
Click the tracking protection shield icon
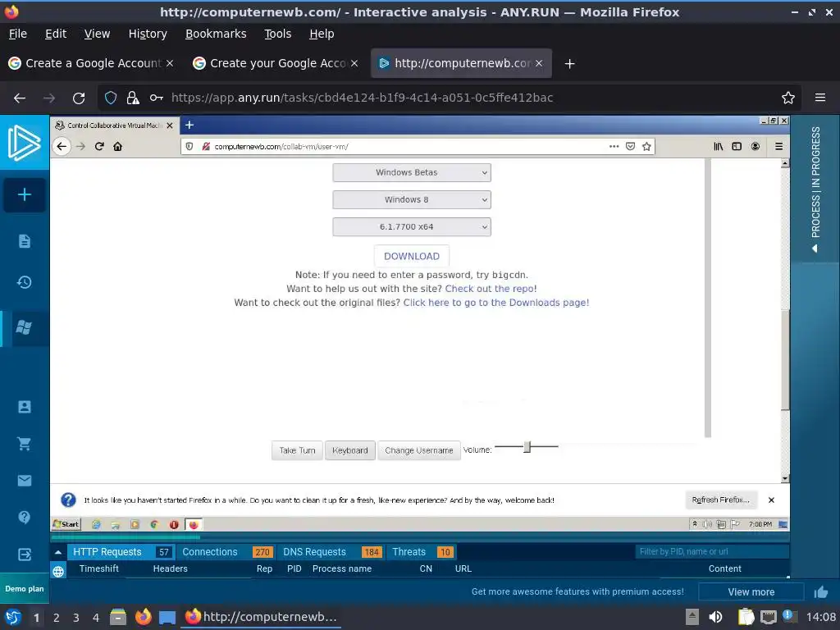click(111, 98)
